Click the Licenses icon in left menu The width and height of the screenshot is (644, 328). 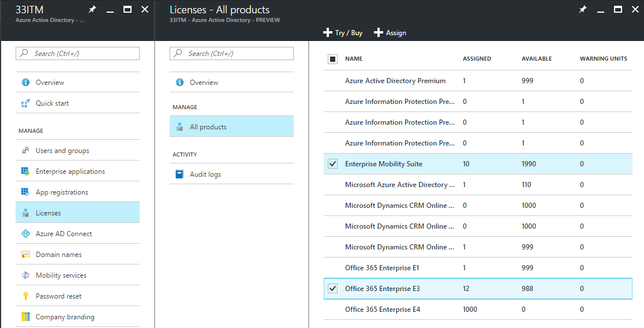pos(25,213)
